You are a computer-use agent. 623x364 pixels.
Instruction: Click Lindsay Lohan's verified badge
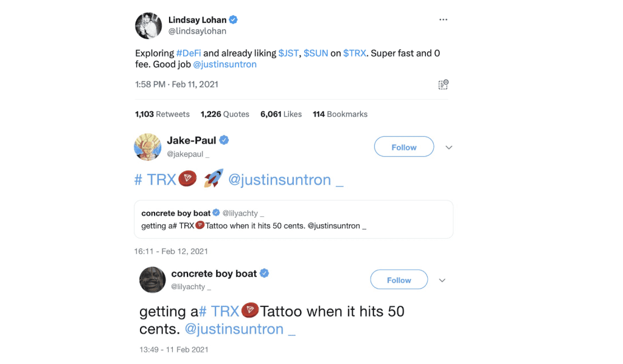tap(232, 20)
